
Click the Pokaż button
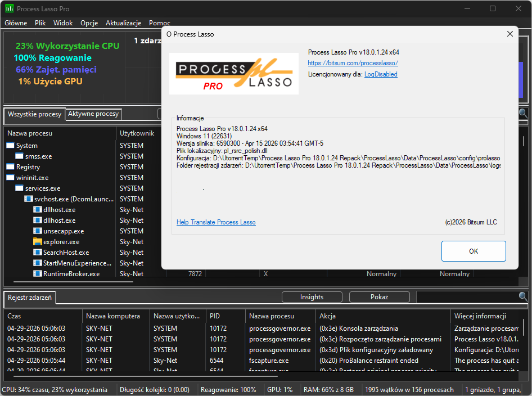(380, 297)
